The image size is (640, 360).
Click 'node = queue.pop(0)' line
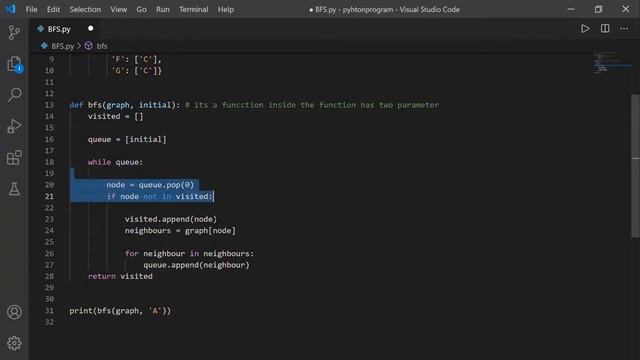pyautogui.click(x=150, y=185)
